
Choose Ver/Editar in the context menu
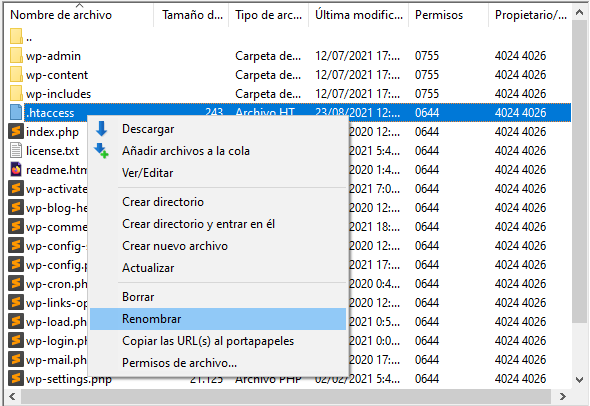point(218,173)
